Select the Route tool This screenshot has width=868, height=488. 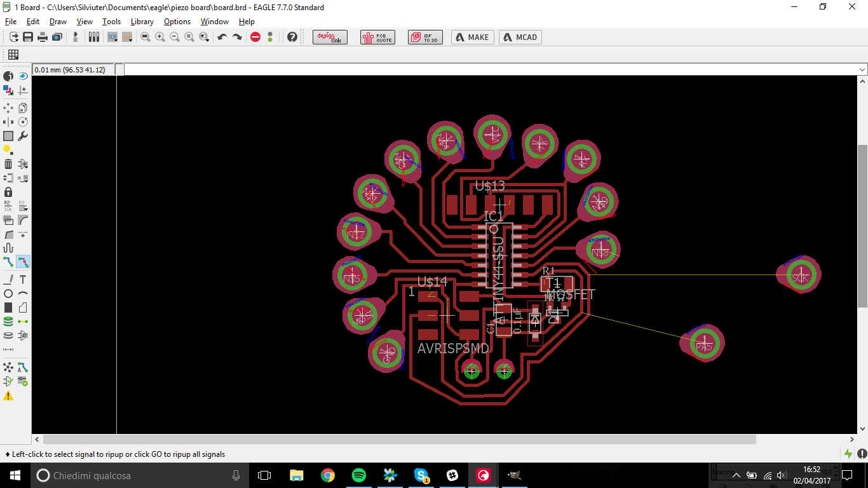click(8, 262)
